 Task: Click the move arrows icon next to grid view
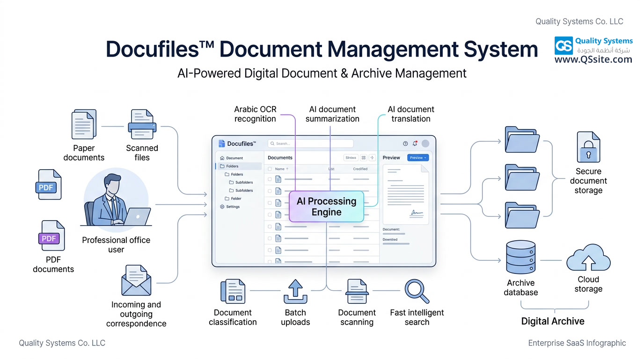[372, 158]
